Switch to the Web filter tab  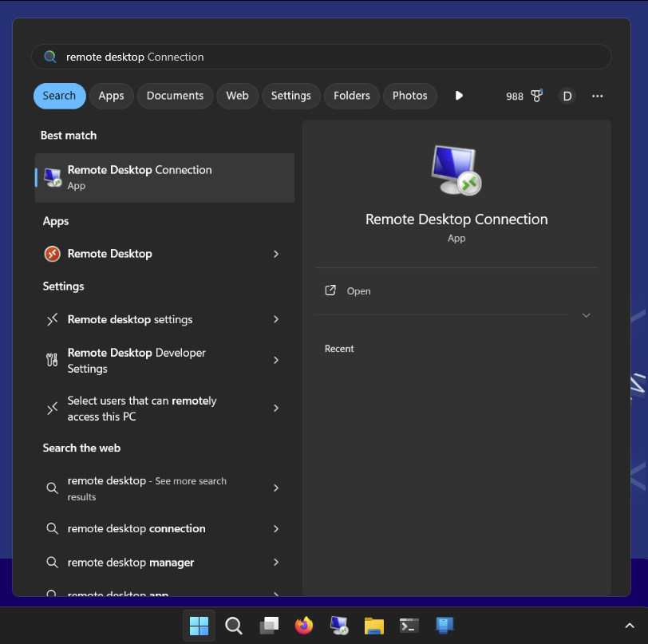(x=237, y=96)
